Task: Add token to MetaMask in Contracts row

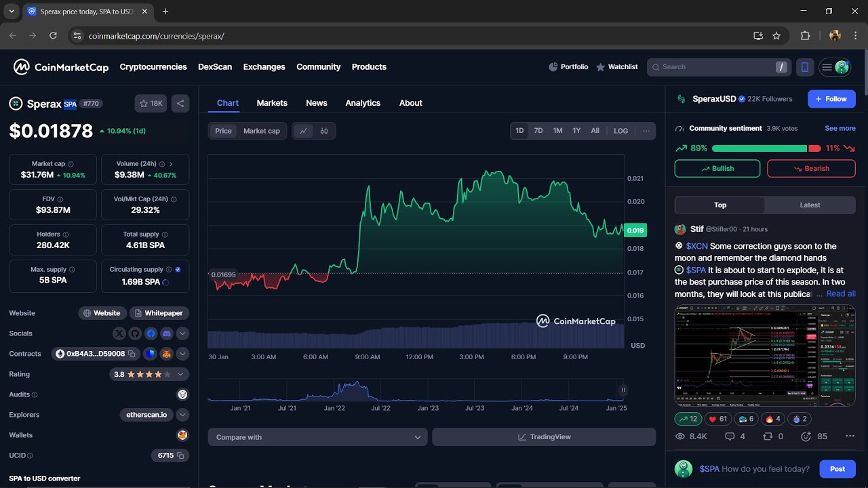Action: [166, 354]
